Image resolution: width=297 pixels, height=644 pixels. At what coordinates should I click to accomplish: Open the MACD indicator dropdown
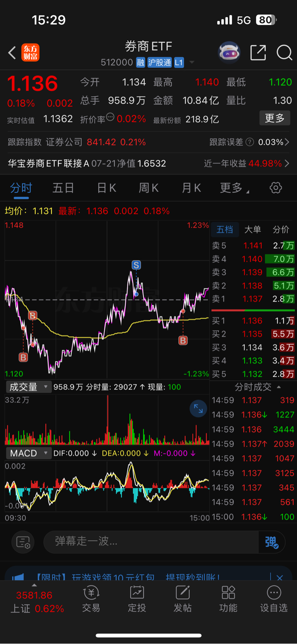(x=28, y=453)
